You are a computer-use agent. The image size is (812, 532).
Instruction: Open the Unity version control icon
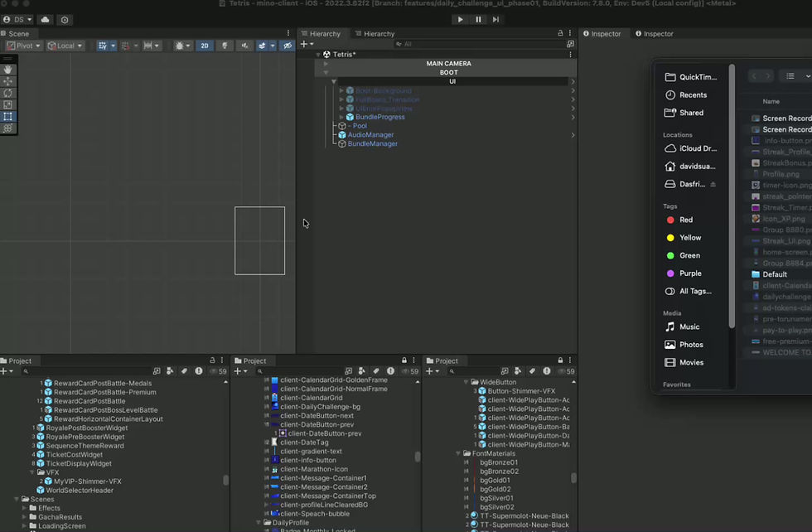coord(65,20)
